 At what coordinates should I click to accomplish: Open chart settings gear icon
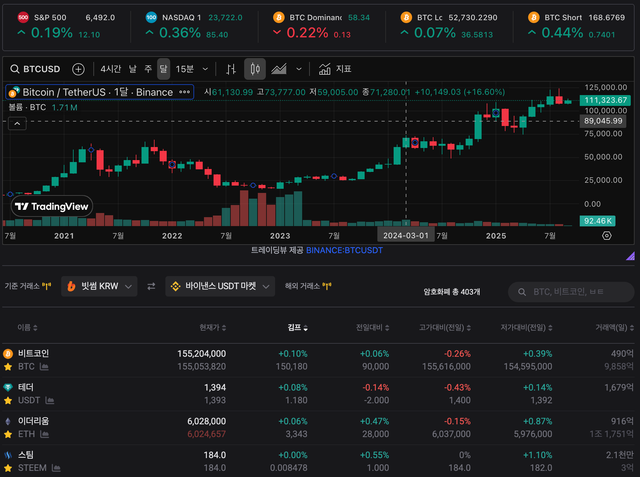click(606, 236)
